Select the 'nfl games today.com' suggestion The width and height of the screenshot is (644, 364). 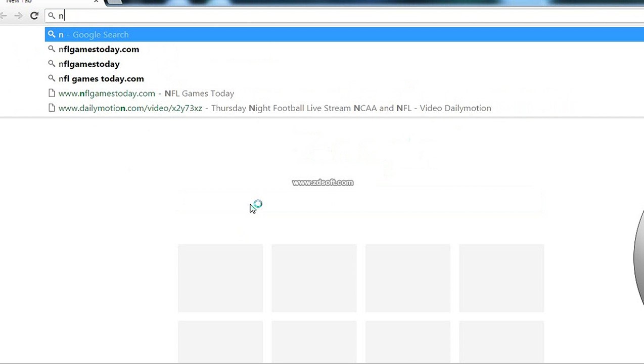click(344, 78)
